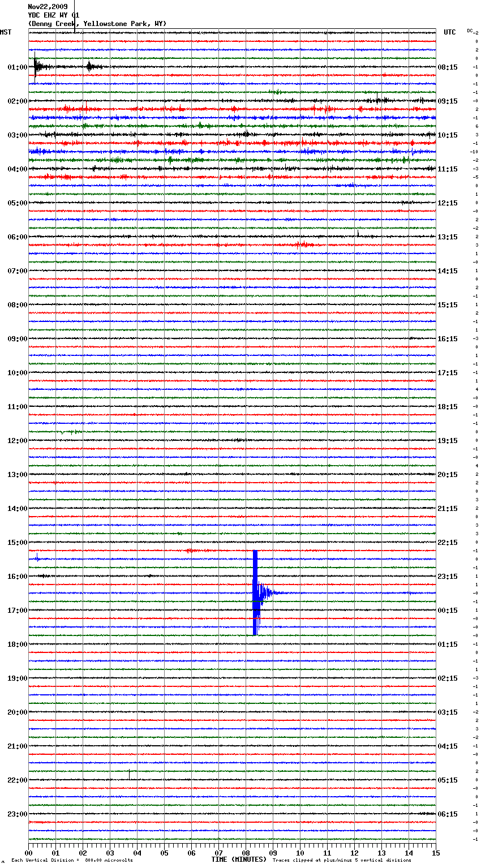Click the 00:15 UTC time label

pos(448,611)
